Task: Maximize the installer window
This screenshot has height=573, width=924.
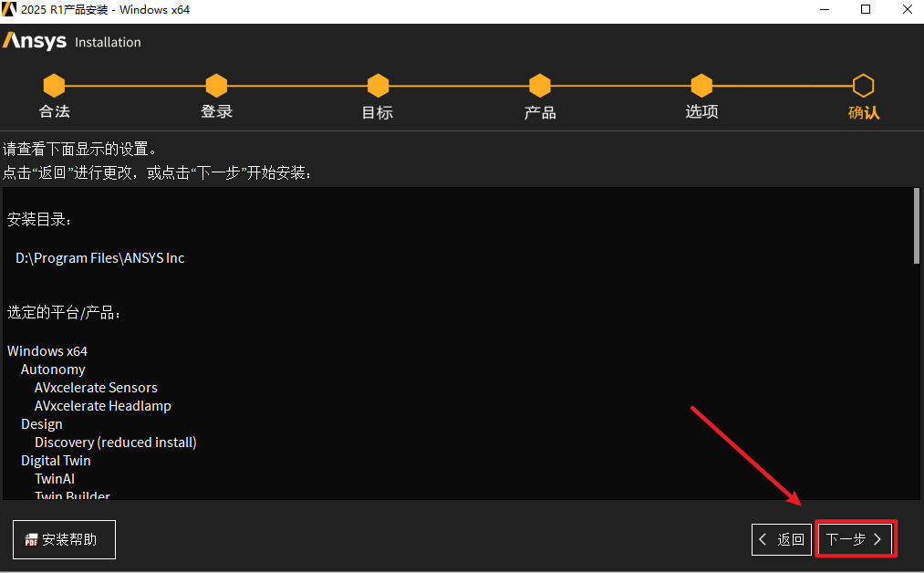Action: pyautogui.click(x=866, y=9)
